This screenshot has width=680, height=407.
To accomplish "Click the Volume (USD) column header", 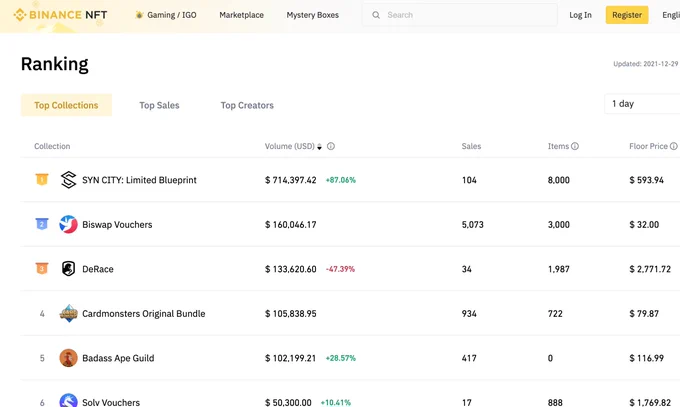I will pyautogui.click(x=290, y=146).
